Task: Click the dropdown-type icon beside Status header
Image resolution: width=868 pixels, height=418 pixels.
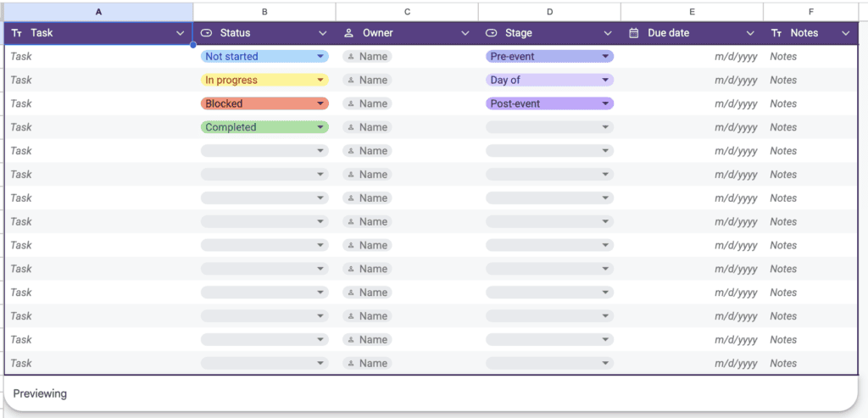Action: (x=207, y=33)
